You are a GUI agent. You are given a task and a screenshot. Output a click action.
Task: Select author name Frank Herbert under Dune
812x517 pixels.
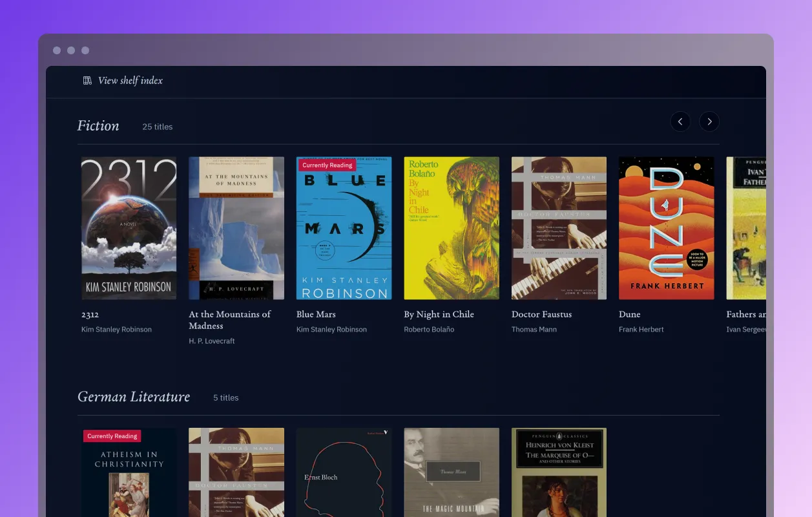[641, 329]
